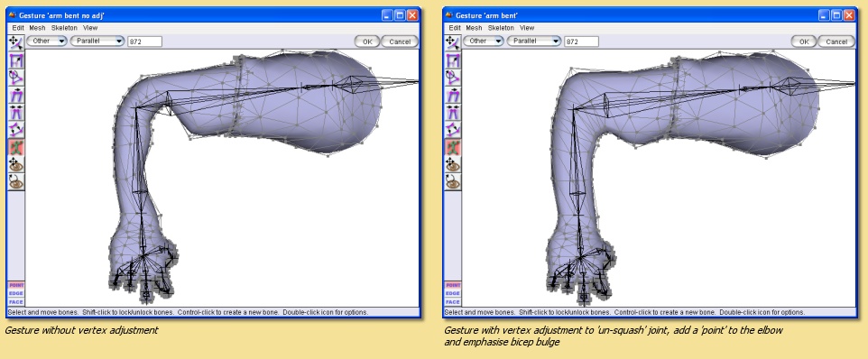868x359 pixels.
Task: Open Edit menu in Gesture 'arm bent' window
Action: tap(455, 28)
